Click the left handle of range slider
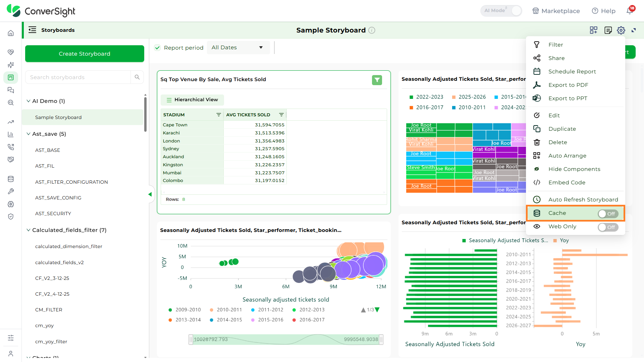This screenshot has width=644, height=362. coord(191,340)
